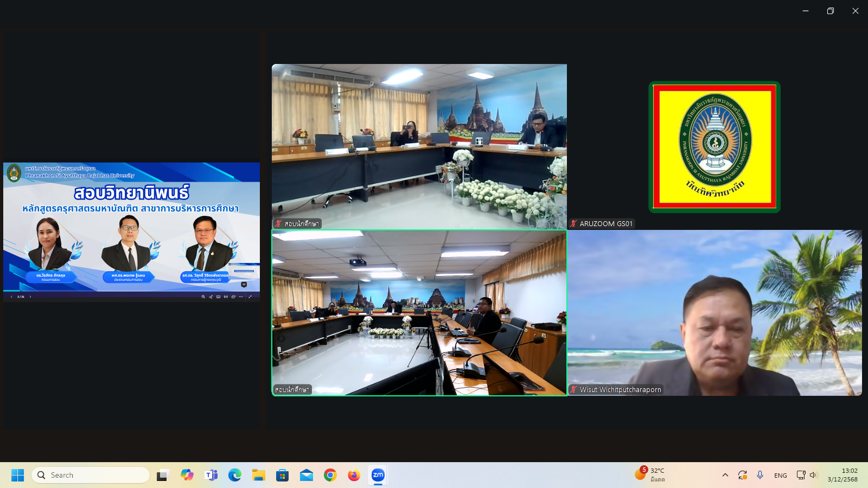Click the ENG language indicator
This screenshot has height=488, width=868.
tap(780, 476)
